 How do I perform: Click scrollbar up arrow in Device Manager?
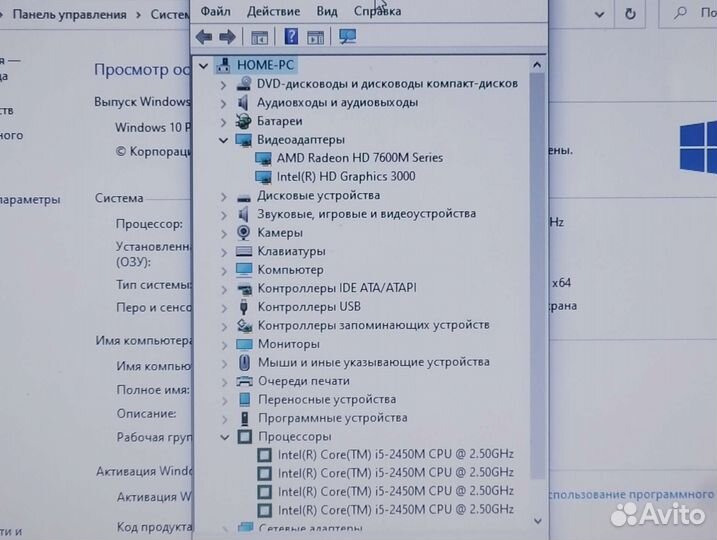[x=537, y=65]
